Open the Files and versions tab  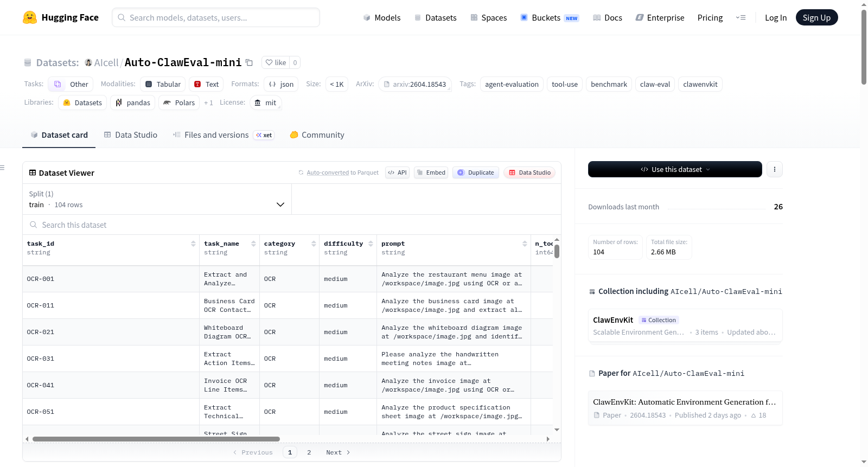click(x=224, y=135)
